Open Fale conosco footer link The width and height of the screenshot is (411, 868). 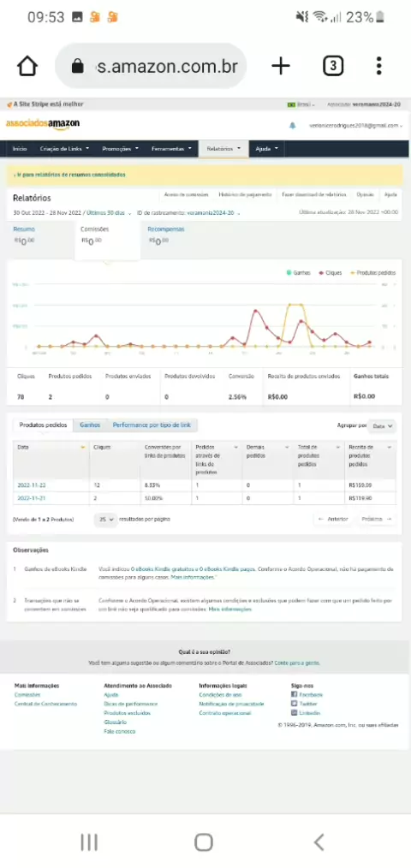click(120, 731)
